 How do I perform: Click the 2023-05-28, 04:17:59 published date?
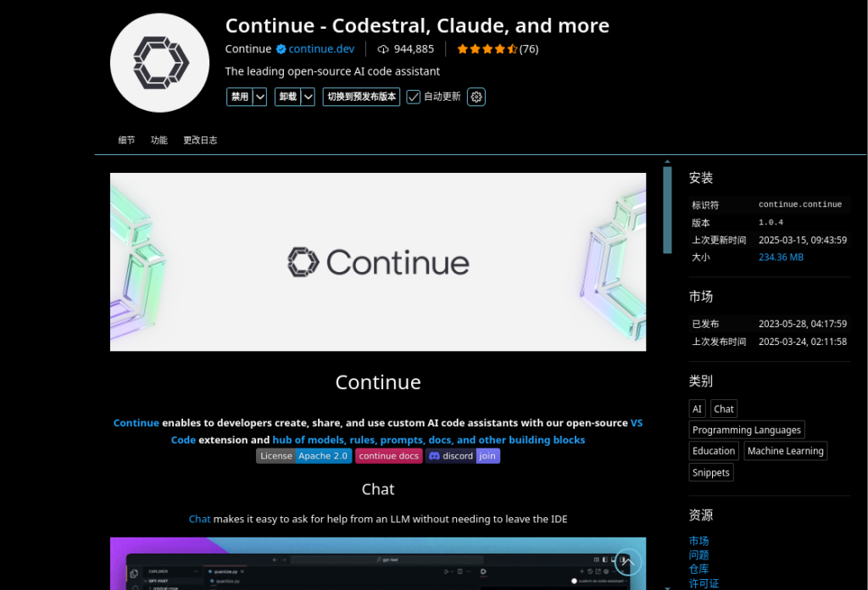(x=803, y=324)
